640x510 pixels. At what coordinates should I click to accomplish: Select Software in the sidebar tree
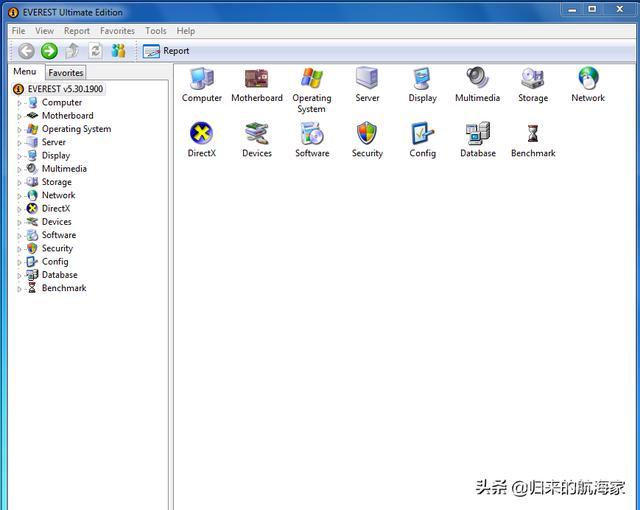click(x=59, y=235)
